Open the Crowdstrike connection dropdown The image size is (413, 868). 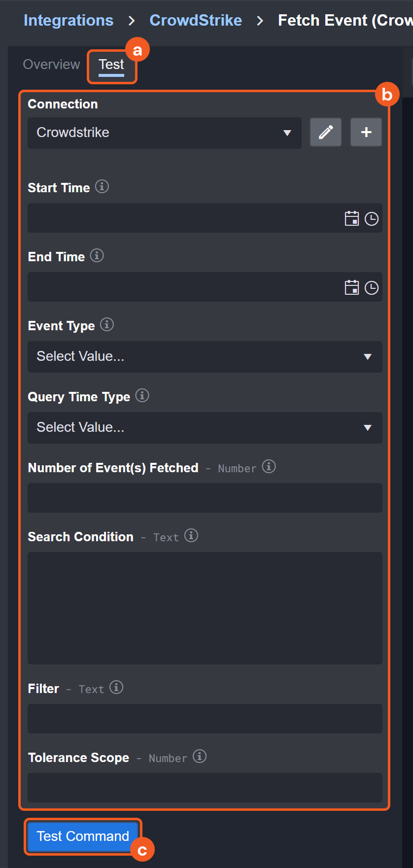[x=164, y=133]
